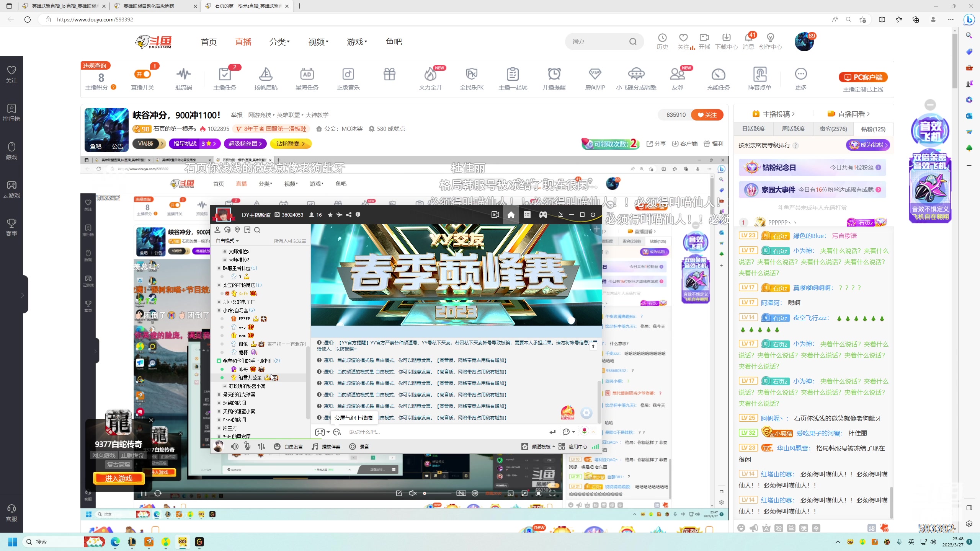
Task: Toggle microphone in YY bottom bar
Action: [248, 447]
